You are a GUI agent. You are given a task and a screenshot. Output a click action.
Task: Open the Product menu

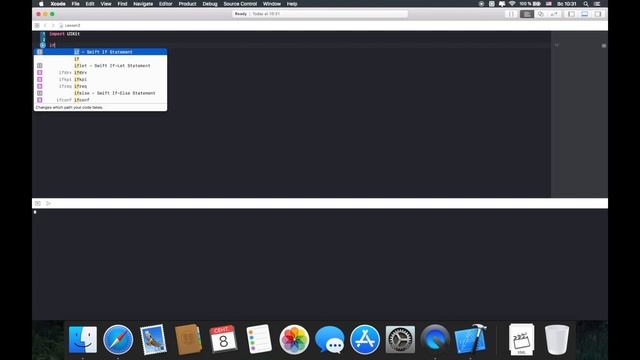[187, 4]
